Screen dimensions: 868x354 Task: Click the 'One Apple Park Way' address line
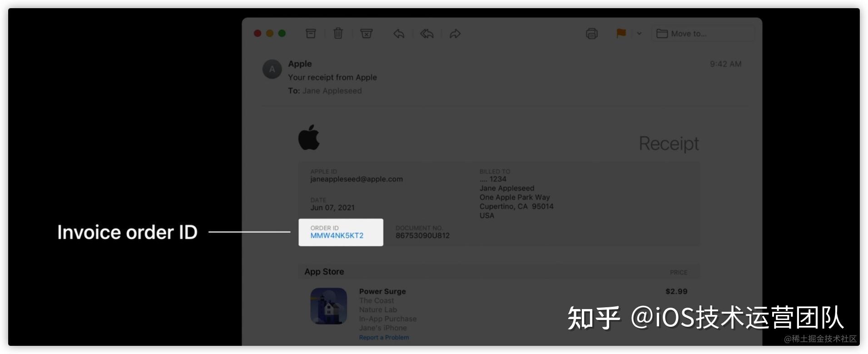[x=515, y=197]
